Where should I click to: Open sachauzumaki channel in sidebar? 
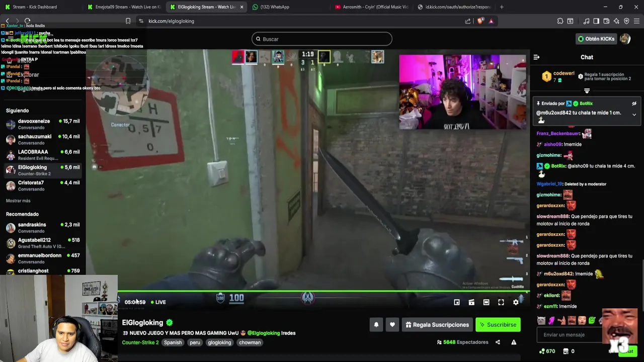pos(43,139)
